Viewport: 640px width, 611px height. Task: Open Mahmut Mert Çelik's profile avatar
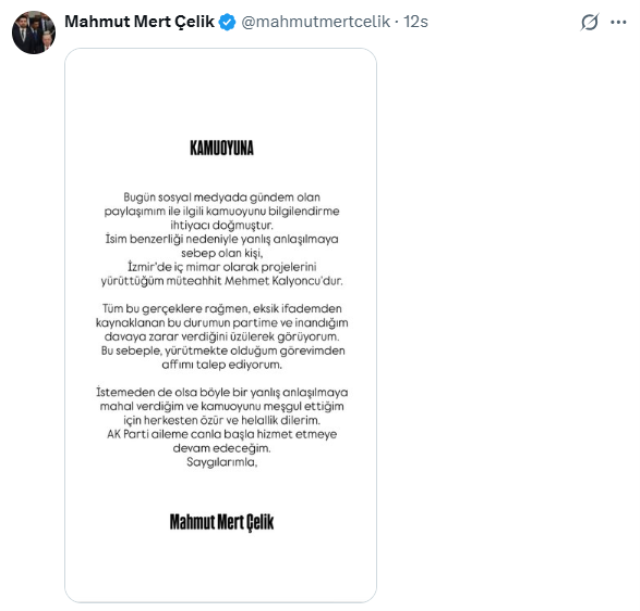[x=33, y=32]
